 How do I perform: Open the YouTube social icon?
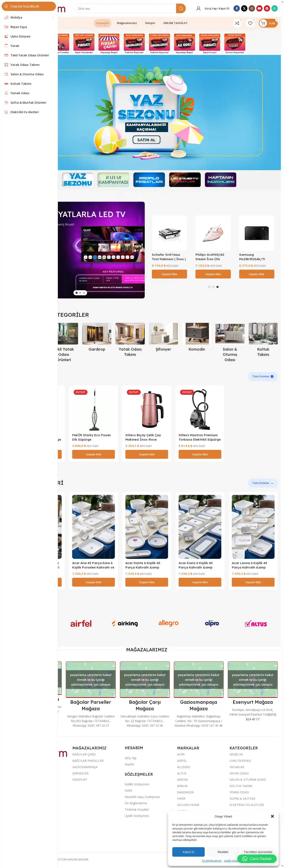(259, 8)
